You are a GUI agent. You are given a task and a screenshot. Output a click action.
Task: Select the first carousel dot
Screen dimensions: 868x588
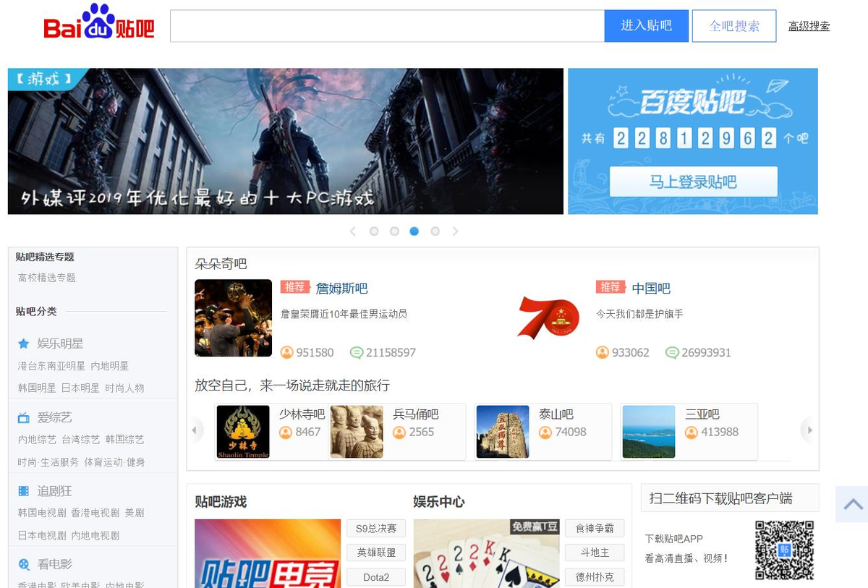coord(374,231)
